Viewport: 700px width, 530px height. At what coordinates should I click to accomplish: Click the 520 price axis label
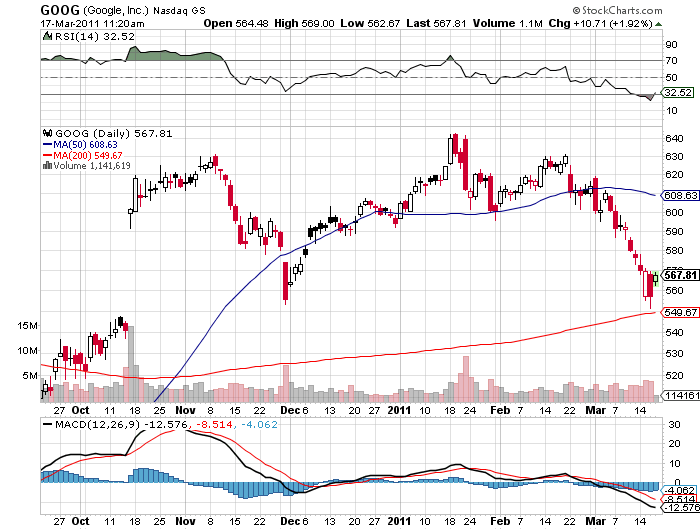(x=674, y=376)
